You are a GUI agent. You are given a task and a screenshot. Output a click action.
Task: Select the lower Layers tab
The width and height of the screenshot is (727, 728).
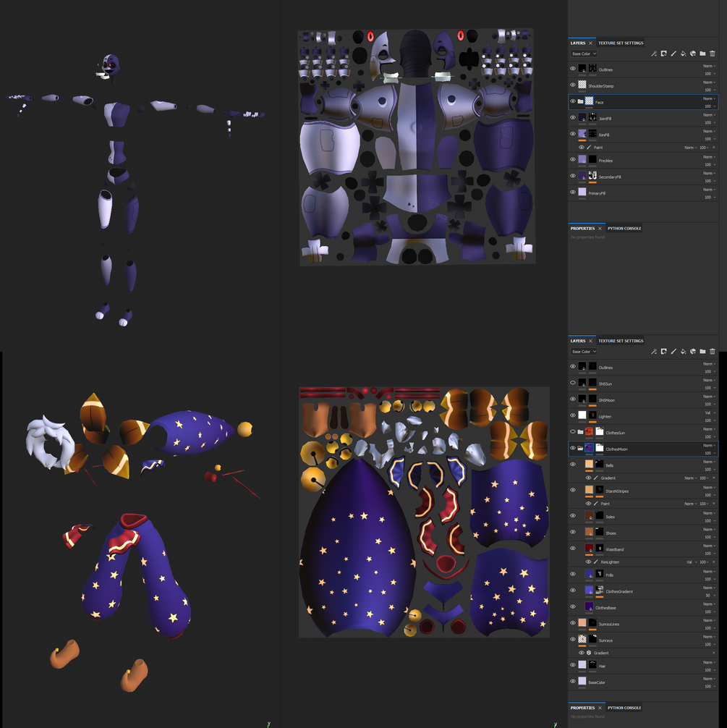click(x=578, y=341)
